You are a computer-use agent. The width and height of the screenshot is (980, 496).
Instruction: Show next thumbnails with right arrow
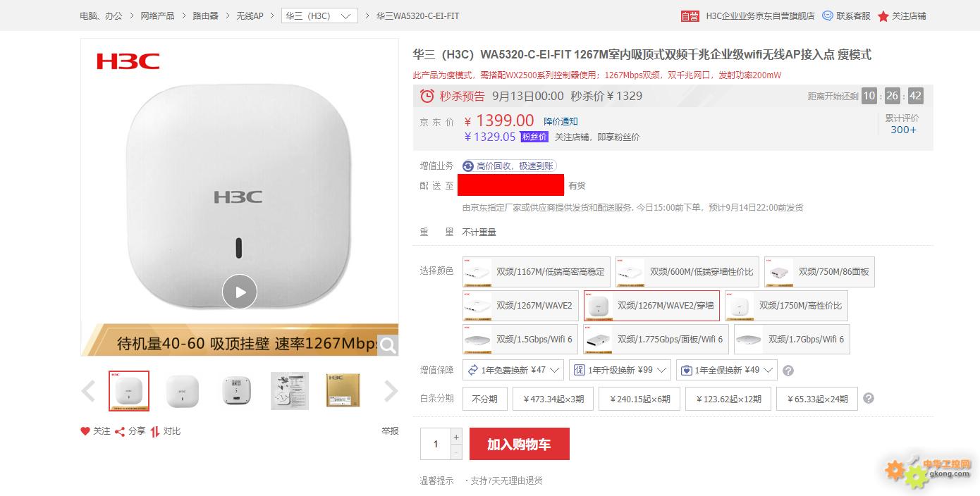[391, 391]
